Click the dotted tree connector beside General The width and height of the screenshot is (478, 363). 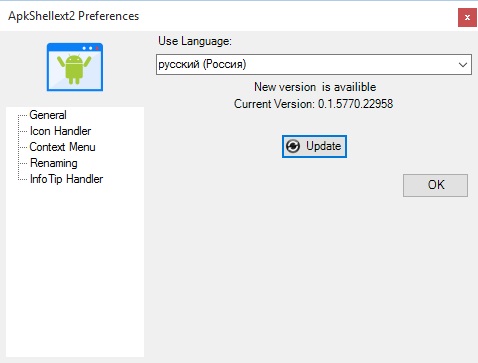pos(23,115)
